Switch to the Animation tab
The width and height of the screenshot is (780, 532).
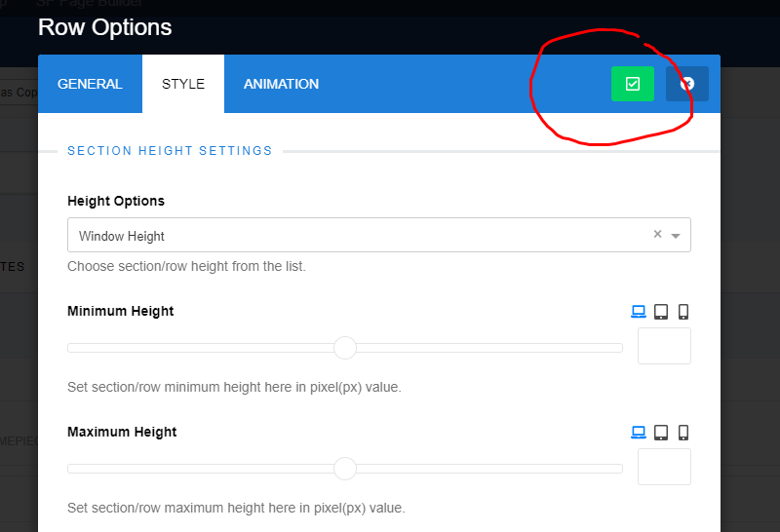point(281,84)
